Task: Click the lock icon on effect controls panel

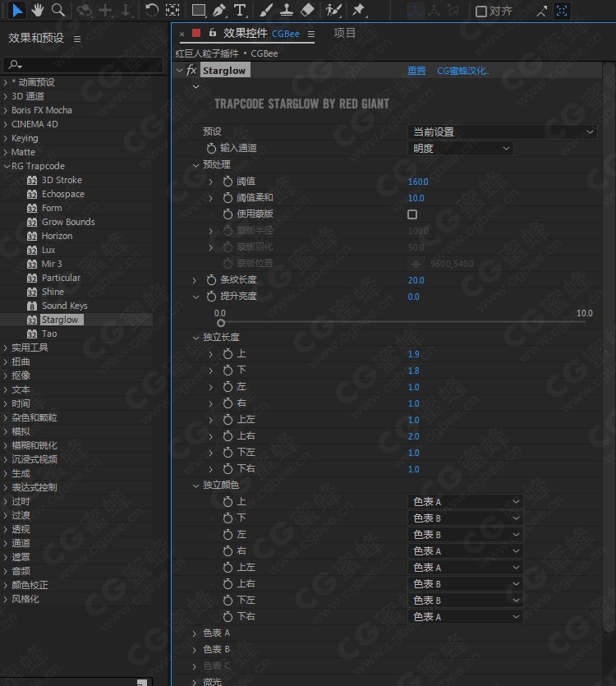Action: click(x=213, y=33)
